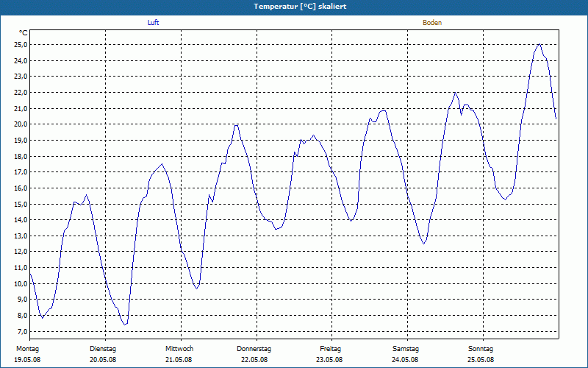Click the 13,0 y-axis label
The height and width of the screenshot is (368, 588).
click(x=21, y=236)
